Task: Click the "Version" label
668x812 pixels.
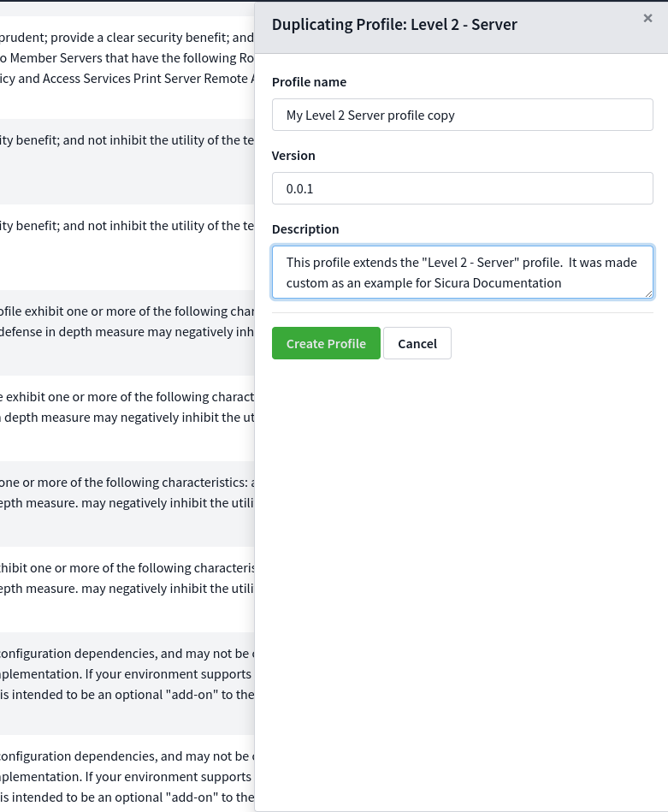Action: (293, 156)
